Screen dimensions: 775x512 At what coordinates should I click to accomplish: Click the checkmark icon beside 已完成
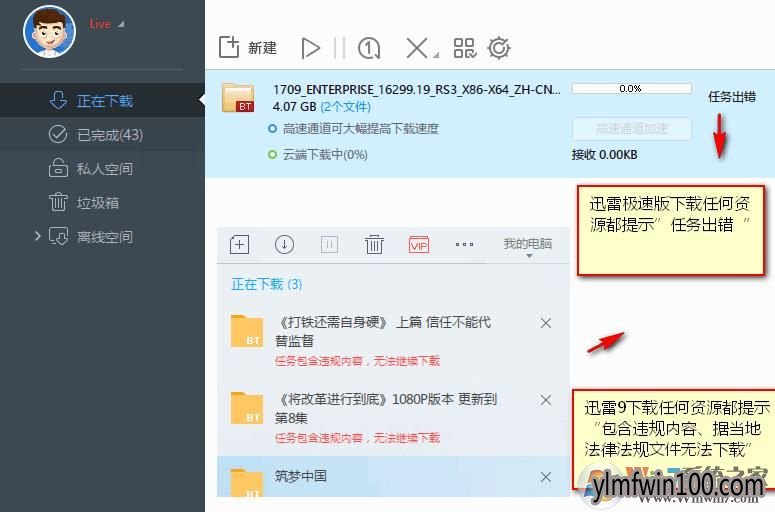58,134
